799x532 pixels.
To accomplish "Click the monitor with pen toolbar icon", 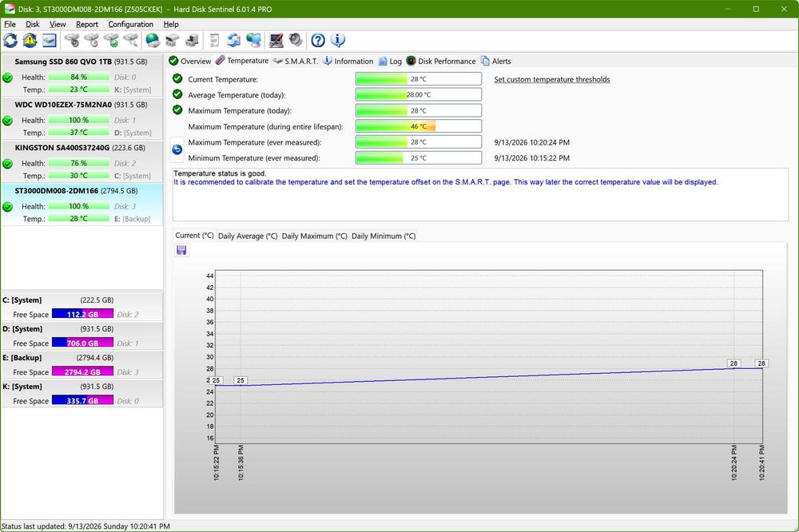I will pyautogui.click(x=276, y=40).
